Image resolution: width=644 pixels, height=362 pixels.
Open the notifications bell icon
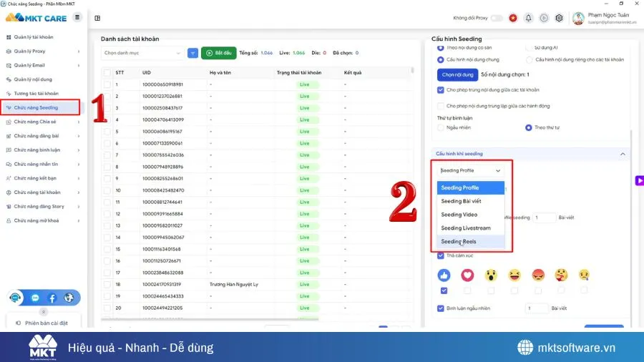529,18
